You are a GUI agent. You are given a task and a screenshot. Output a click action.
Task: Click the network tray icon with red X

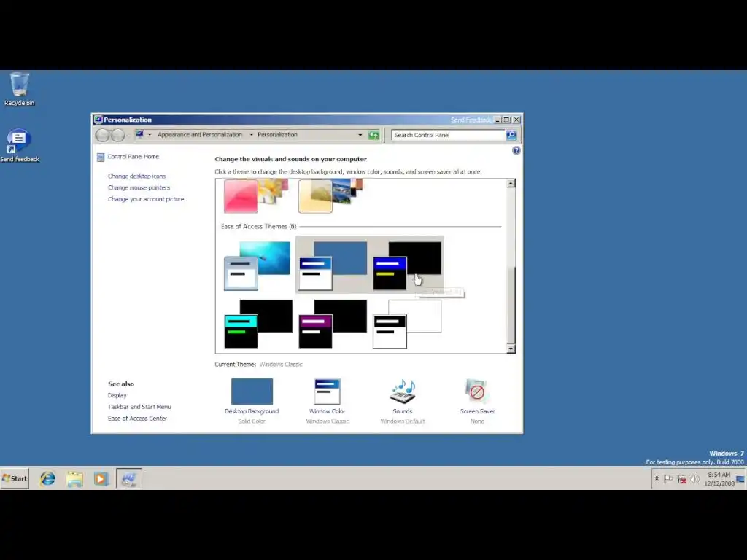[x=682, y=479]
